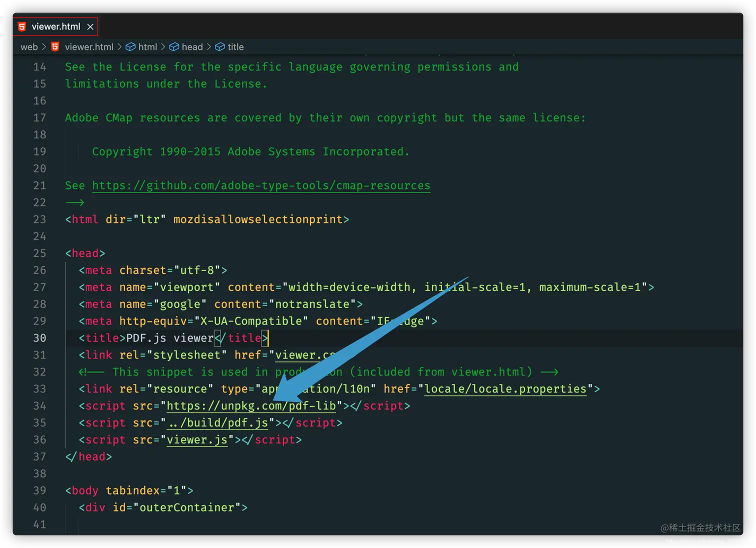Open the web breadcrumb item
The image size is (756, 548).
tap(28, 46)
